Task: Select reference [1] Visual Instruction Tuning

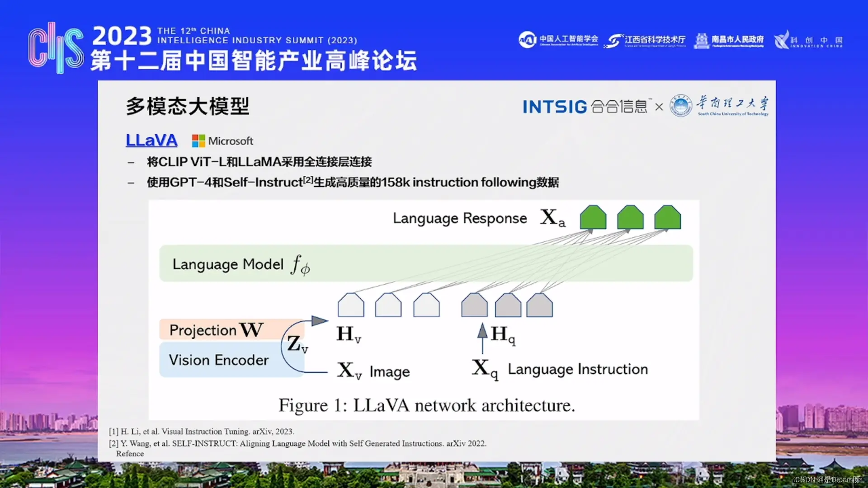Action: pyautogui.click(x=201, y=432)
